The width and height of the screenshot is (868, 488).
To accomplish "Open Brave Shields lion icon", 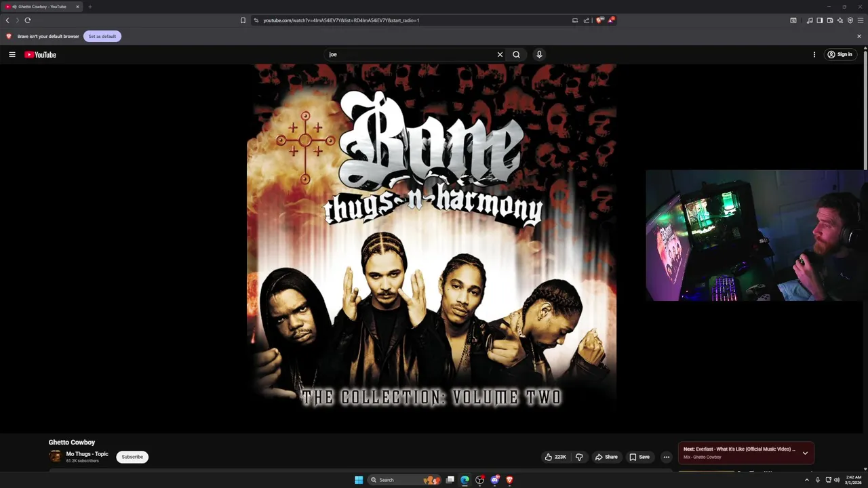I will (599, 20).
